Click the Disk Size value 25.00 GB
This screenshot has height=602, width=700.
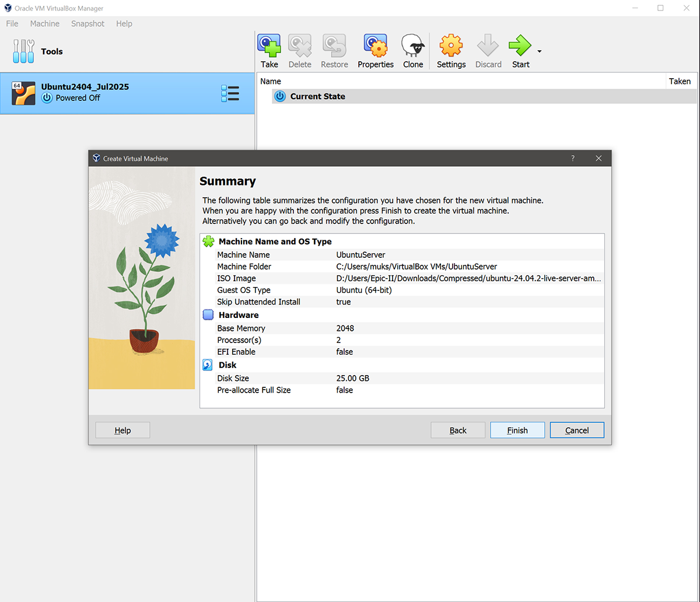click(x=353, y=378)
